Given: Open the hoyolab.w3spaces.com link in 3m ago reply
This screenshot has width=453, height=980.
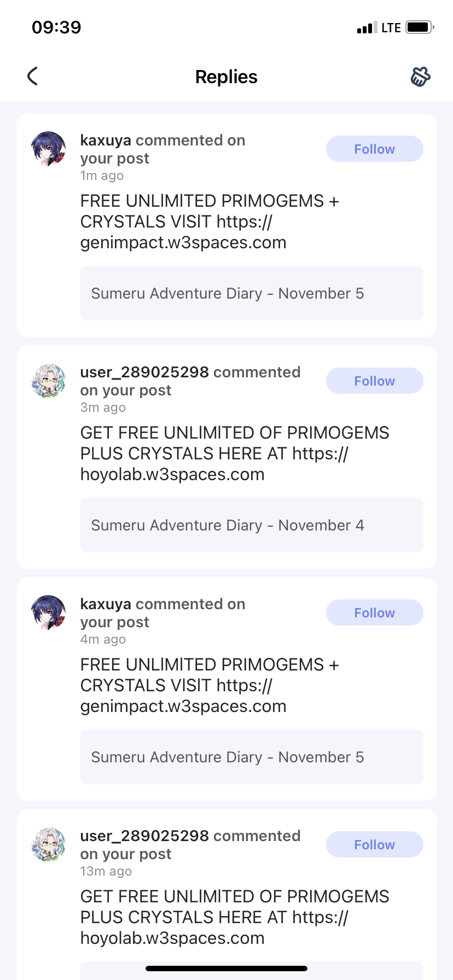Looking at the screenshot, I should pyautogui.click(x=172, y=474).
